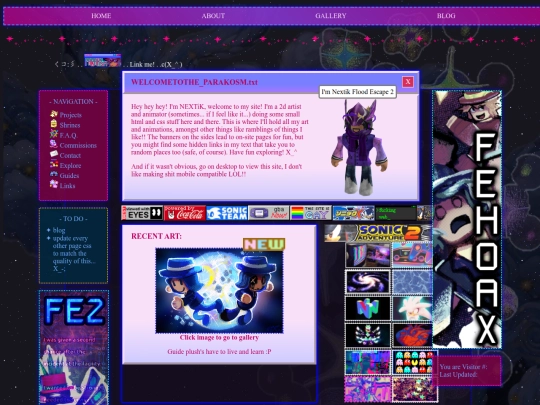This screenshot has width=540, height=405.
Task: Click the anatomical heart stamp
Action: click(x=412, y=335)
